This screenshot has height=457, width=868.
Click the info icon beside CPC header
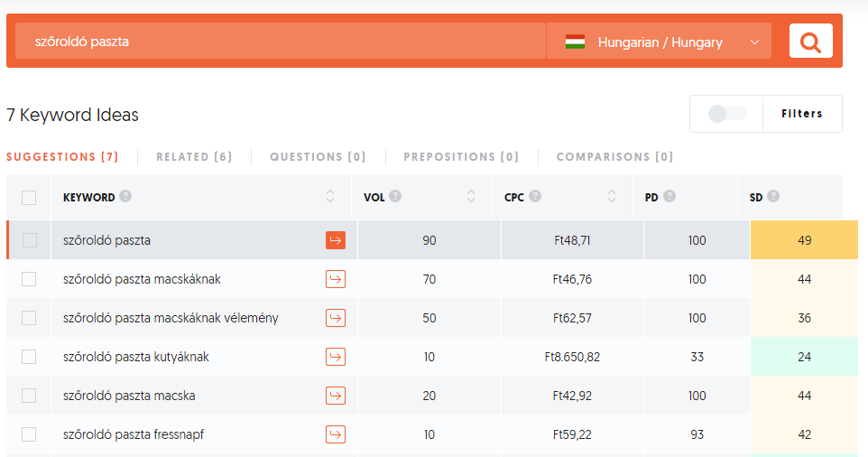tap(536, 196)
